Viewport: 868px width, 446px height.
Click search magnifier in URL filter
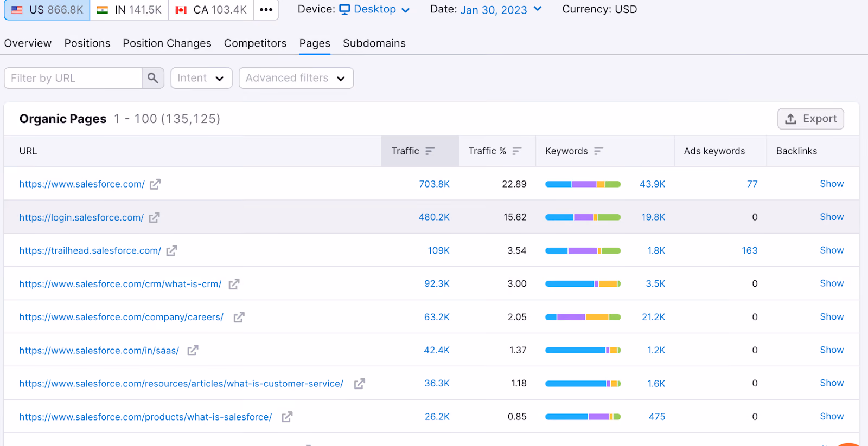point(153,78)
